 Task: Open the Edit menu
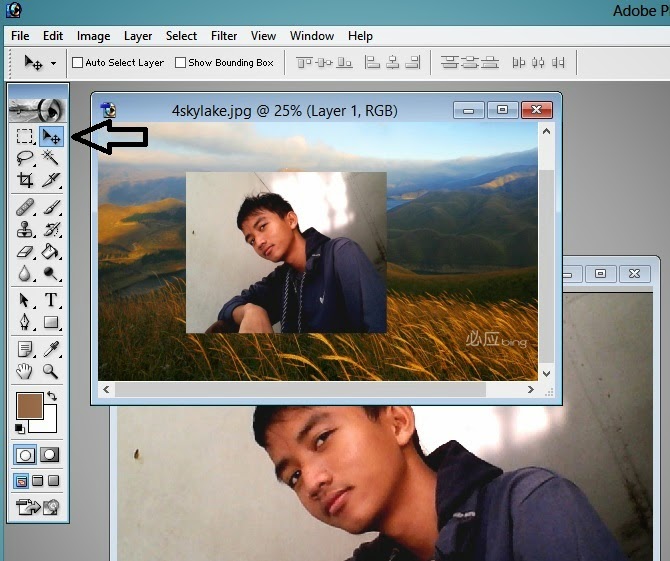point(53,36)
